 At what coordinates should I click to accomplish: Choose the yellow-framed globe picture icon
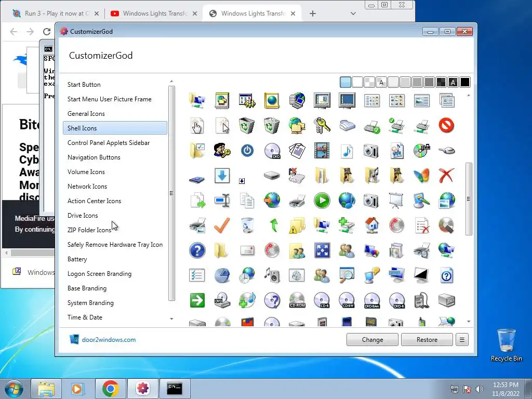click(272, 100)
